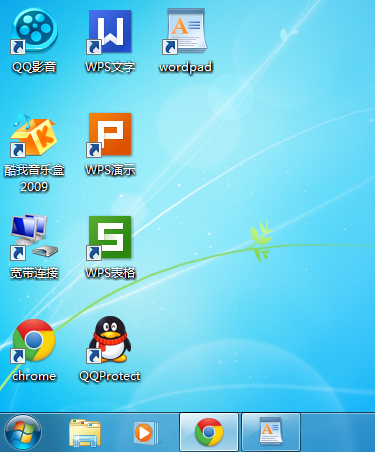Click the QQ影音 icon label text

point(34,67)
